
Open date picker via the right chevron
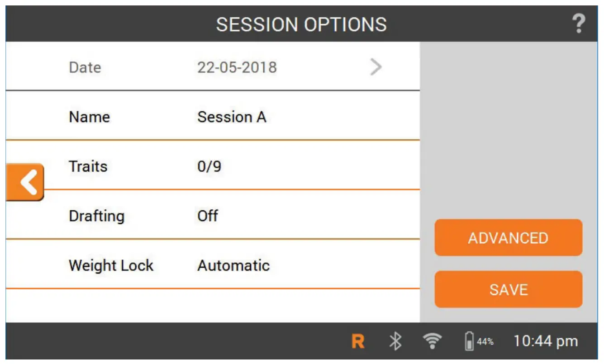pyautogui.click(x=376, y=67)
